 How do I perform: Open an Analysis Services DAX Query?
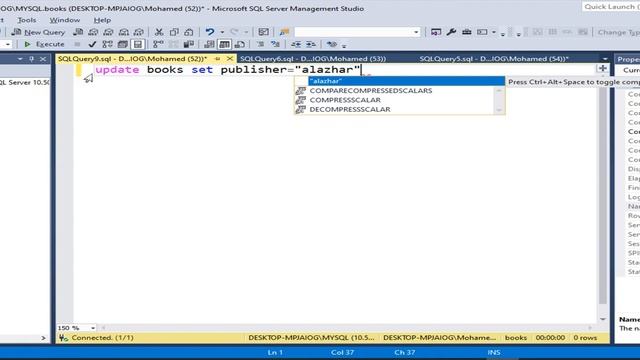pyautogui.click(x=139, y=32)
